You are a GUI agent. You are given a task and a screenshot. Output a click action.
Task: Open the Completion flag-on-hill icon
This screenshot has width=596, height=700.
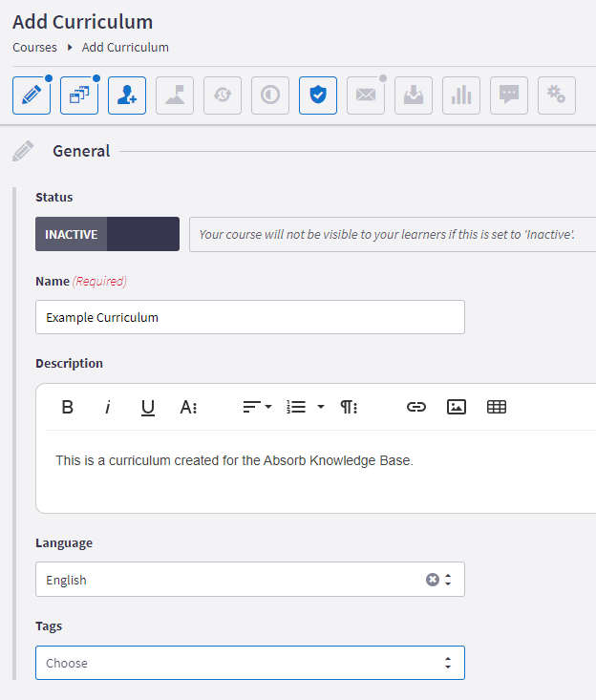pyautogui.click(x=175, y=95)
